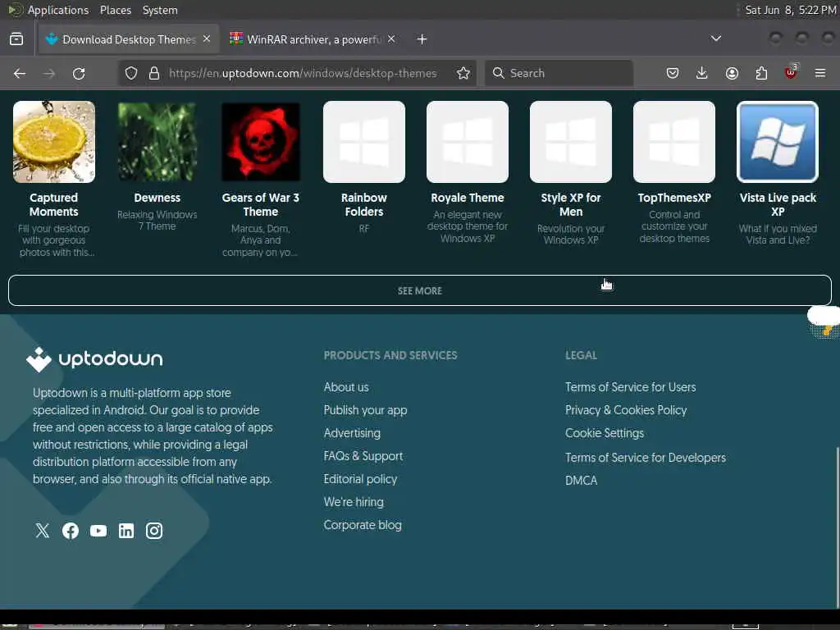Bookmark this page with the star icon
The width and height of the screenshot is (840, 630).
463,73
